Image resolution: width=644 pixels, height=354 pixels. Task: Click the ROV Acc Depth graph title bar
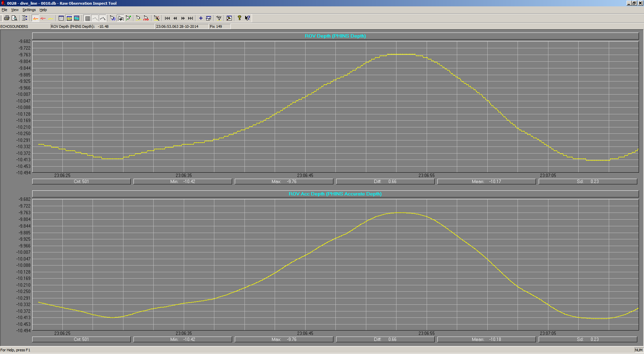click(335, 194)
